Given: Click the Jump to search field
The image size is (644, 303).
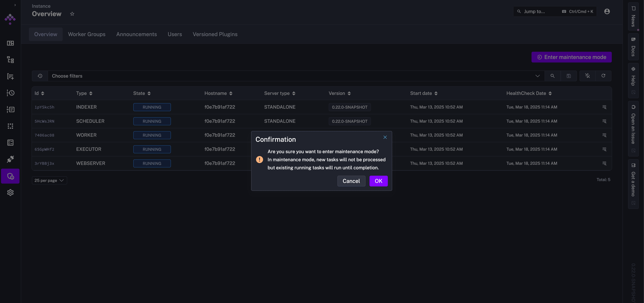Looking at the screenshot, I should (x=540, y=12).
